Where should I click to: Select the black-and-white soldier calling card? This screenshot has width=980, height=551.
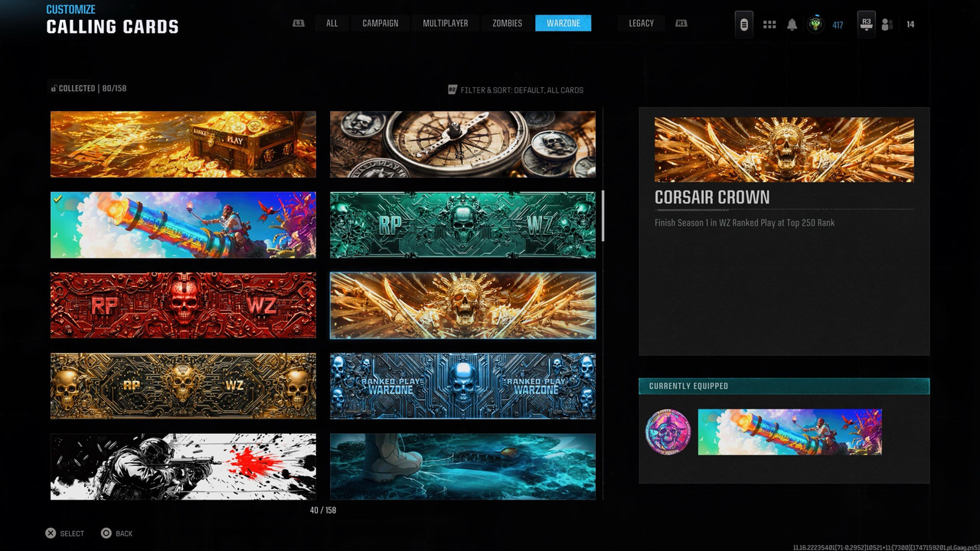pyautogui.click(x=183, y=467)
